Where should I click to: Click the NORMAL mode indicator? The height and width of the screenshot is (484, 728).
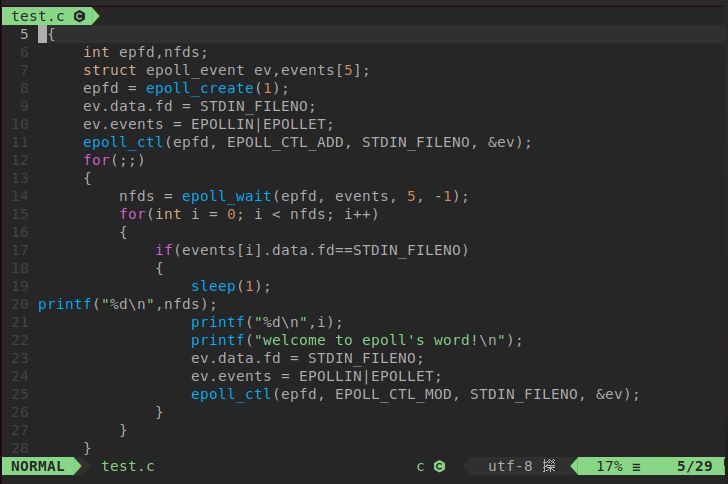coord(38,466)
